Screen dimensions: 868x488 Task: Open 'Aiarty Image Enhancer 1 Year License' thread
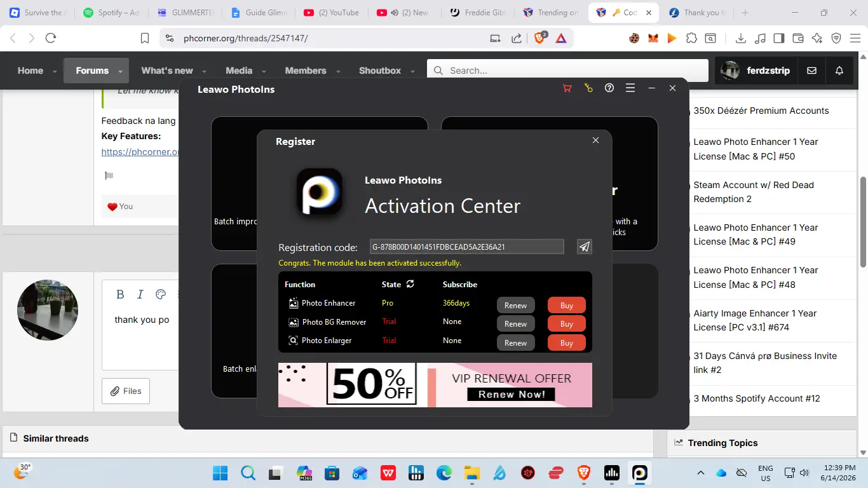[x=755, y=320]
